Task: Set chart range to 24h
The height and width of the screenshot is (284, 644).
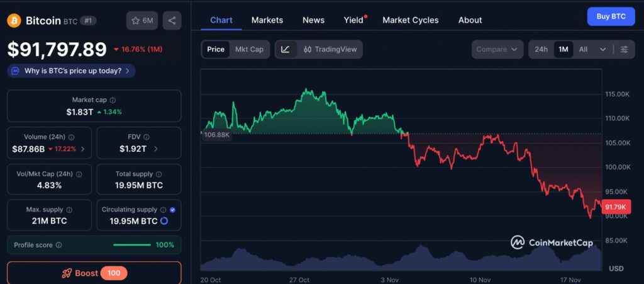Action: (541, 49)
